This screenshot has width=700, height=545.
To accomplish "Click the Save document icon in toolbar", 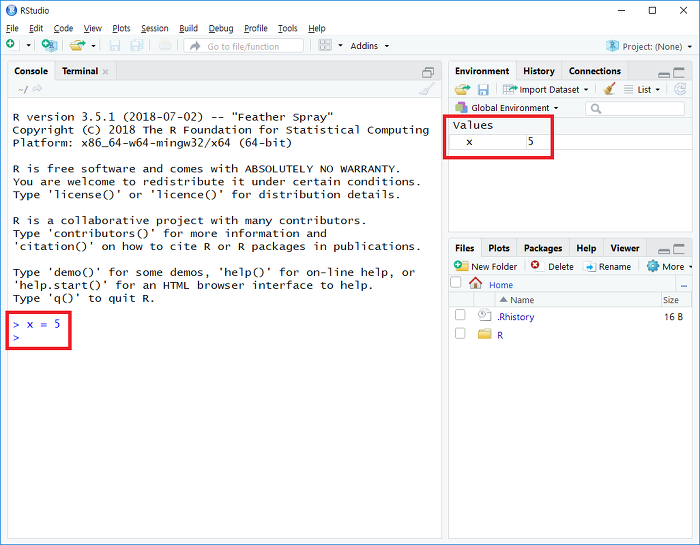I will pos(115,46).
